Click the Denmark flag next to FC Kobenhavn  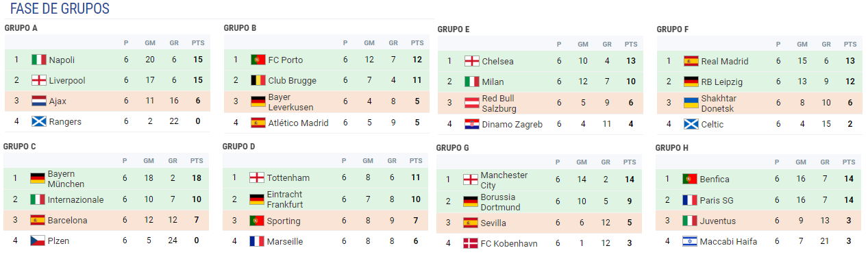point(471,243)
